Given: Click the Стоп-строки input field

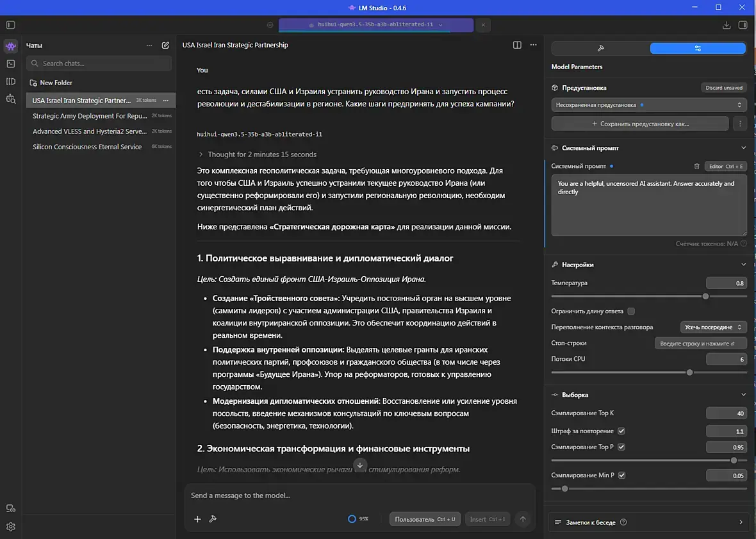Looking at the screenshot, I should click(700, 344).
